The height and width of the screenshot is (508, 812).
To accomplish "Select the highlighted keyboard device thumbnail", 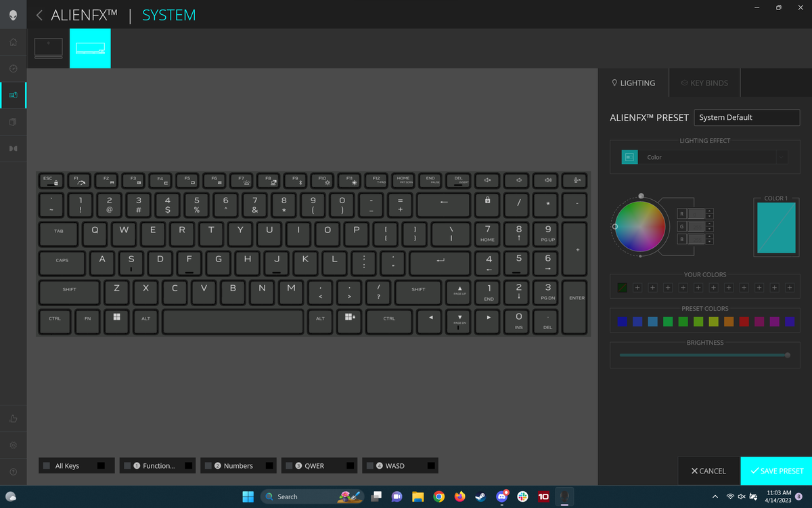I will click(90, 48).
